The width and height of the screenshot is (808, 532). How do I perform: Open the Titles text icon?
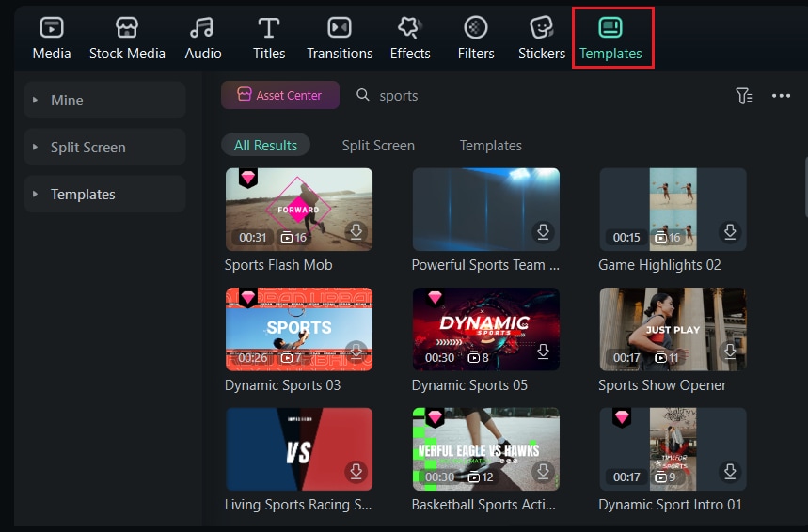(268, 28)
